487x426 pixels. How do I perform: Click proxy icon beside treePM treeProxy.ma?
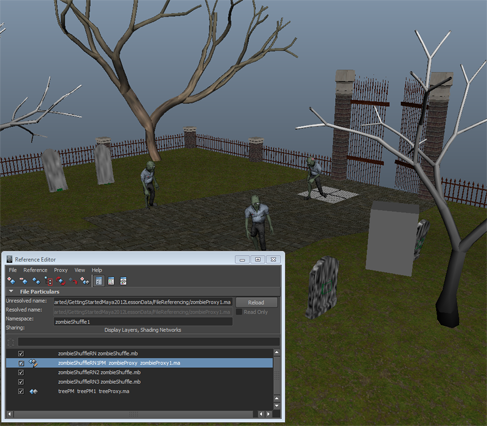pyautogui.click(x=33, y=391)
